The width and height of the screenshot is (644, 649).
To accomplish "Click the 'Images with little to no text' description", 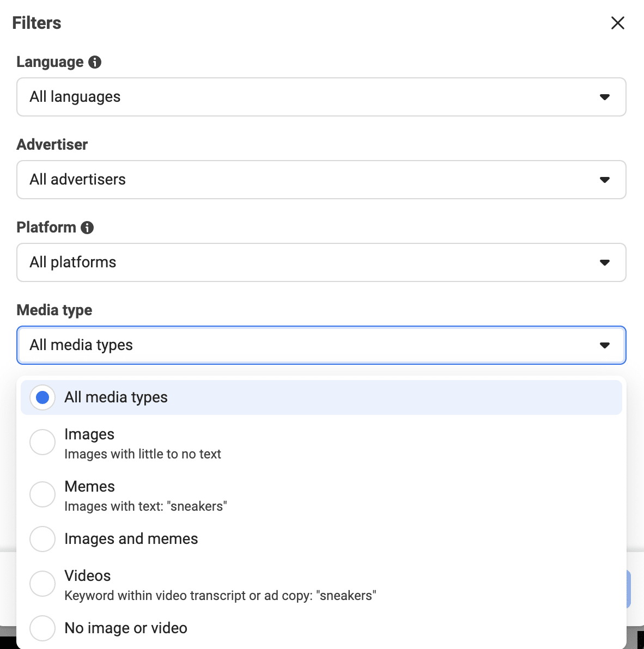I will click(x=143, y=454).
